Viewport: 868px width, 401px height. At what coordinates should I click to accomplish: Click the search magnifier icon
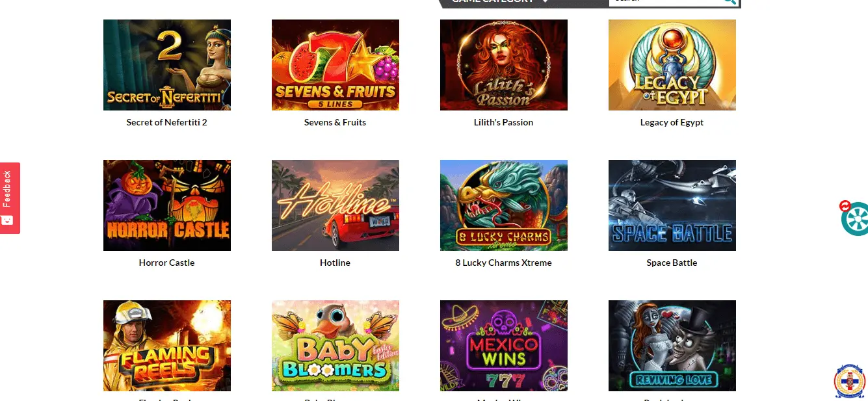point(730,1)
